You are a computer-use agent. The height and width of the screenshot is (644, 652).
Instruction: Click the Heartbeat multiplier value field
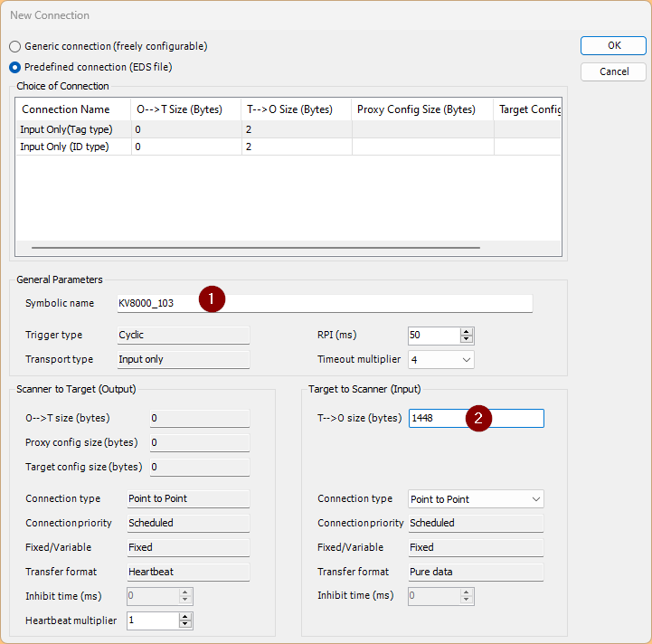pos(153,620)
